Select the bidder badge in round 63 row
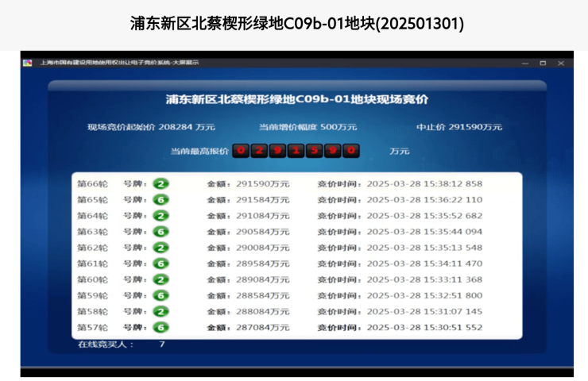 click(x=161, y=232)
